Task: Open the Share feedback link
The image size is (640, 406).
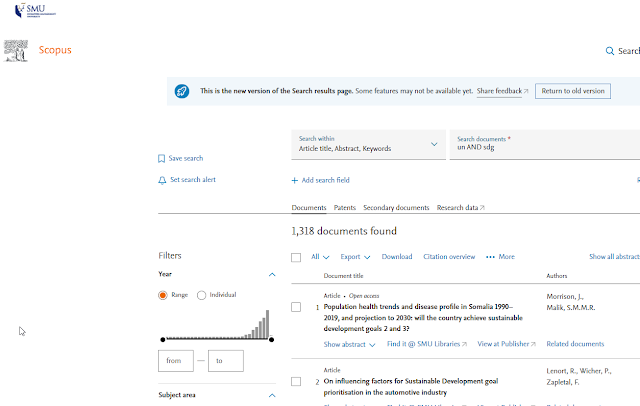Action: pos(499,91)
